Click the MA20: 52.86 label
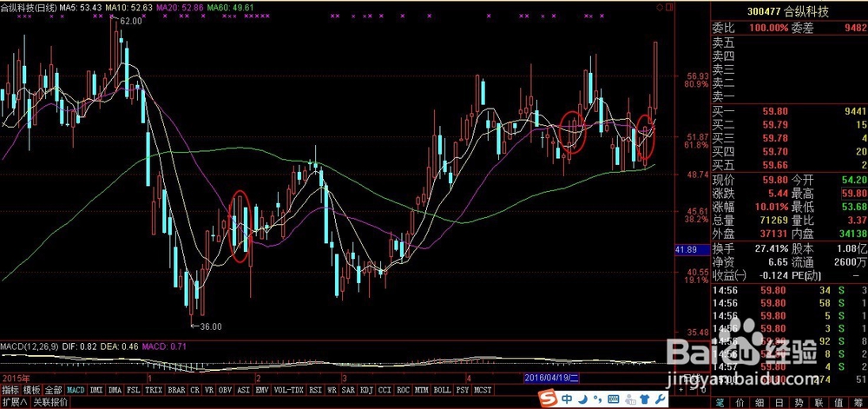This screenshot has height=409, width=868. (x=181, y=8)
